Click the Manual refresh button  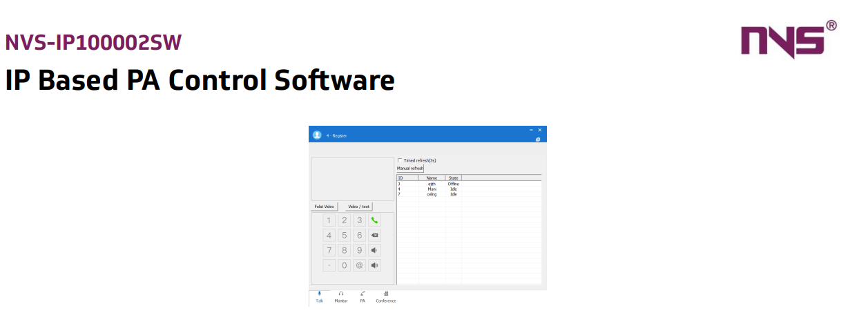coord(410,168)
